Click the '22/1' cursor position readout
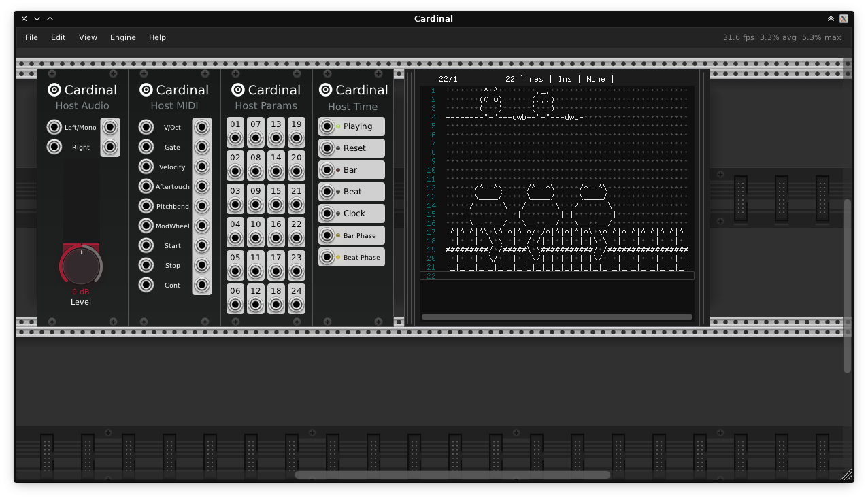Image resolution: width=868 pixels, height=499 pixels. (448, 79)
